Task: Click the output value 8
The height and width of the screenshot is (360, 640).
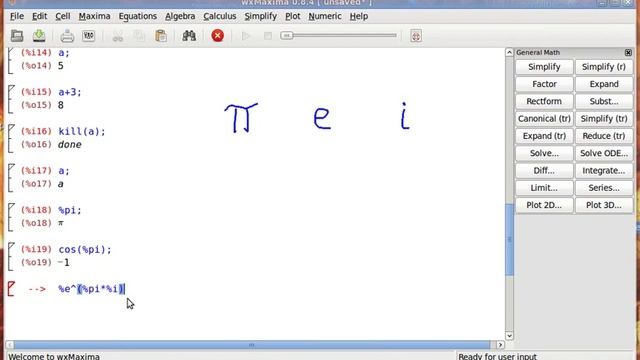Action: [x=60, y=105]
